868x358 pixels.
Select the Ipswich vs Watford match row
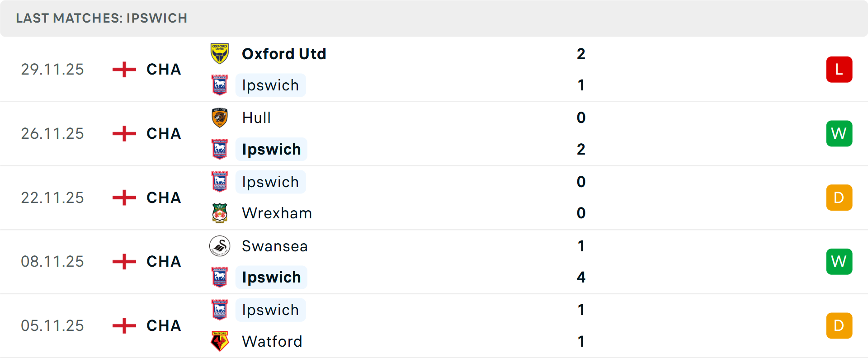tap(434, 325)
